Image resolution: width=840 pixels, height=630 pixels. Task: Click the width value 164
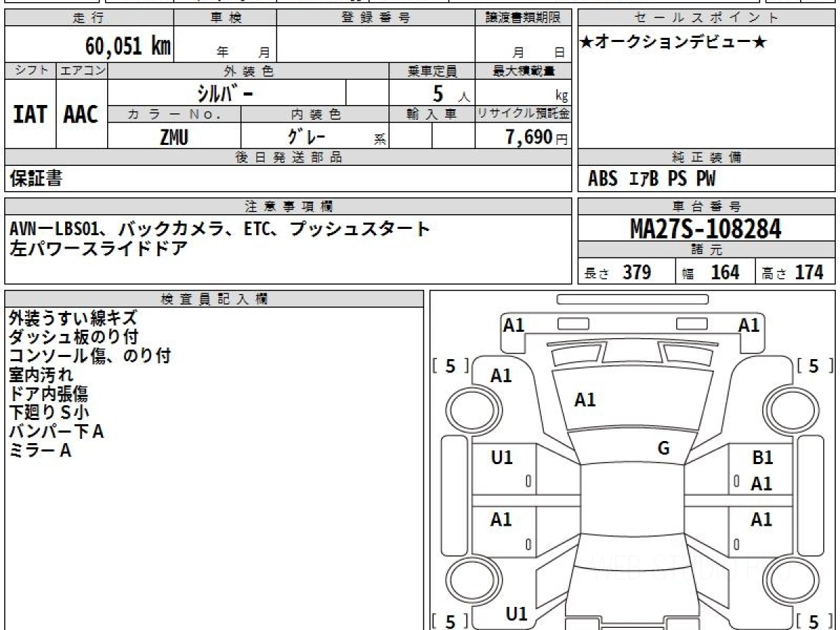[725, 273]
